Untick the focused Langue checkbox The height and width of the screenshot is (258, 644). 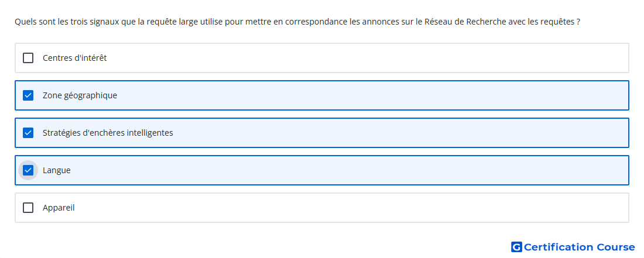pos(28,170)
